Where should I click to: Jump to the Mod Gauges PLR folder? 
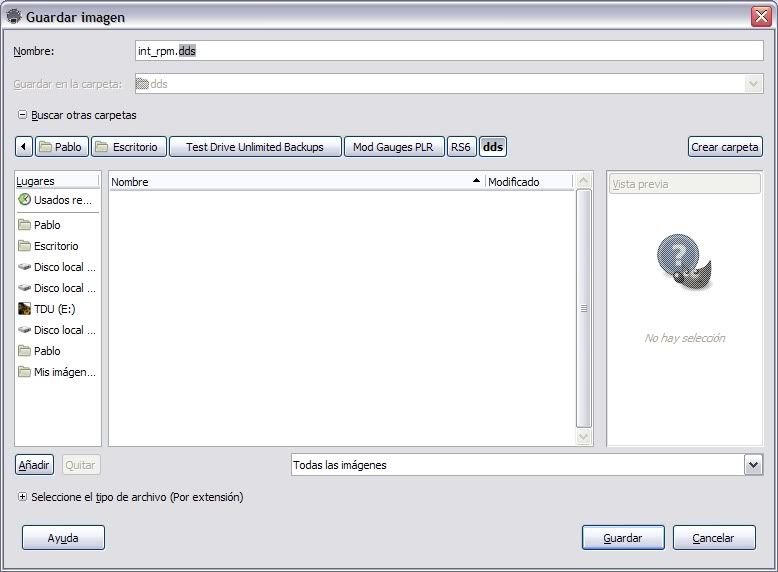click(x=393, y=147)
